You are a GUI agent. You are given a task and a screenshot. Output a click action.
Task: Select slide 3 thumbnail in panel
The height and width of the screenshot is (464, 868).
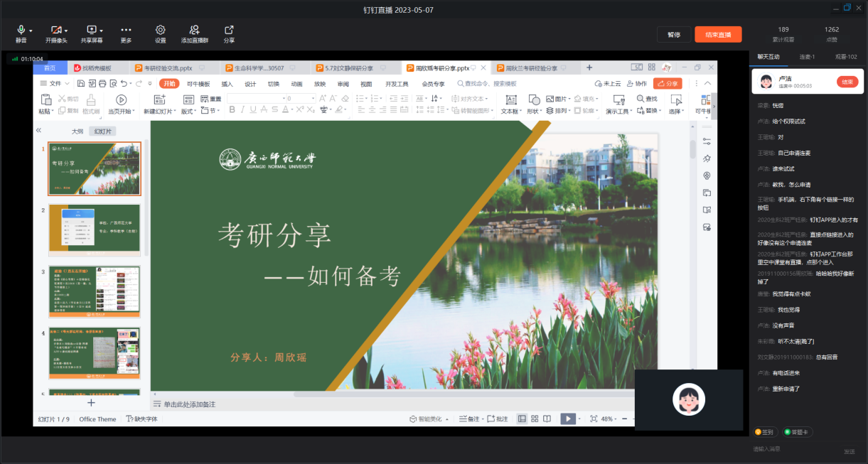pyautogui.click(x=95, y=291)
